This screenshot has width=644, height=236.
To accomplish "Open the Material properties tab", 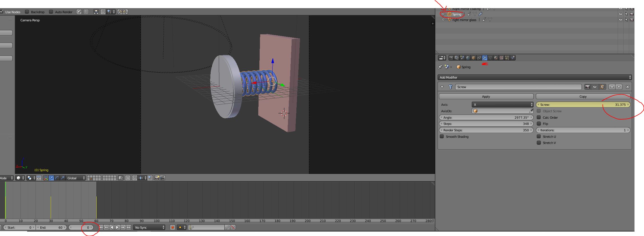I will [x=496, y=58].
